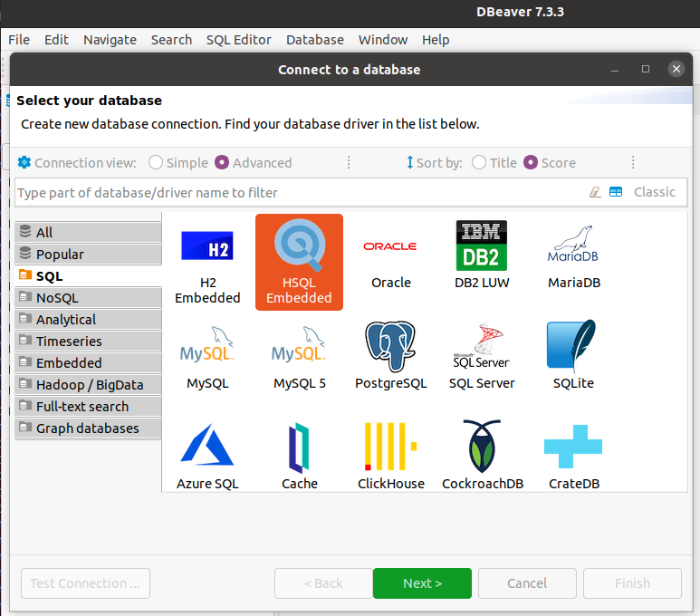Switch to Classic view

[655, 192]
